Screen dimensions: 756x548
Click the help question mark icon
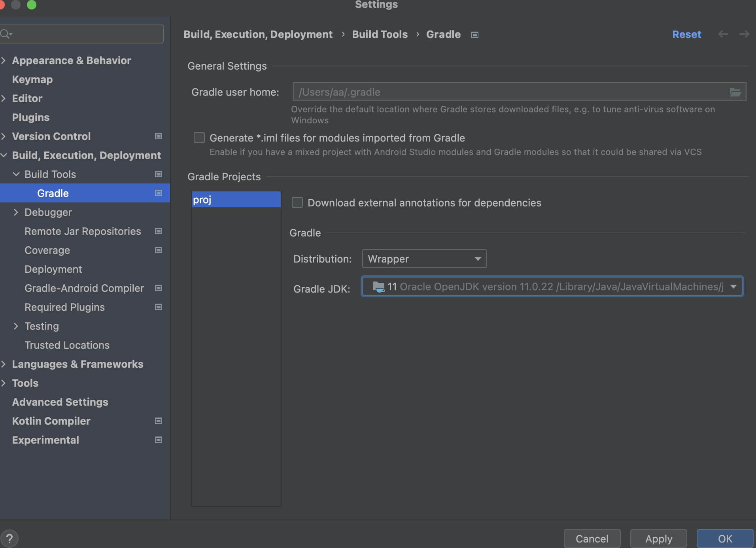tap(9, 538)
